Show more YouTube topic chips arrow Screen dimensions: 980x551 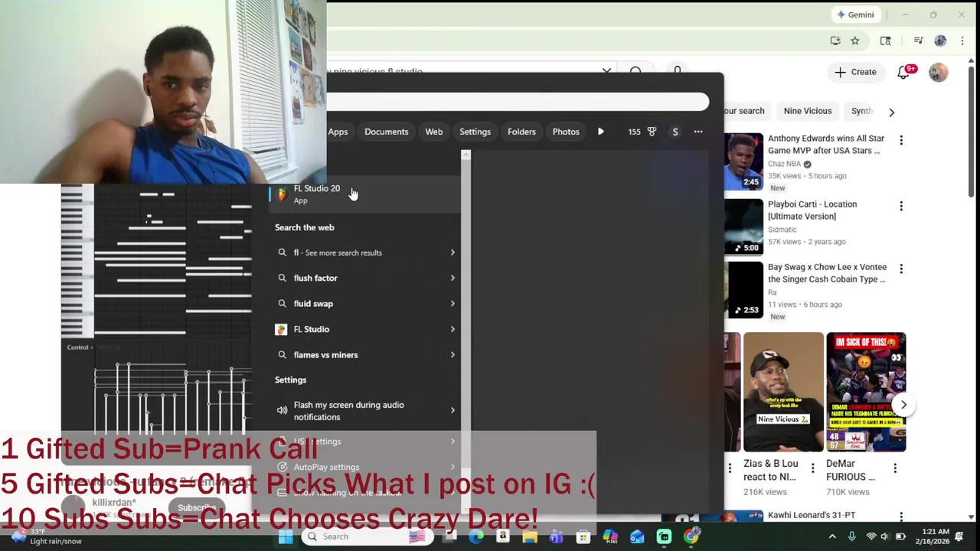tap(891, 112)
